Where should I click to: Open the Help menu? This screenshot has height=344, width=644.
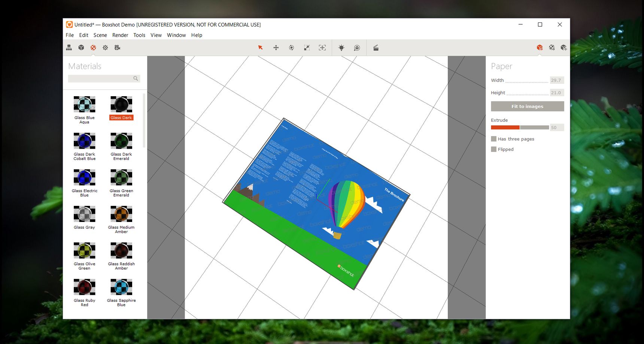click(197, 35)
